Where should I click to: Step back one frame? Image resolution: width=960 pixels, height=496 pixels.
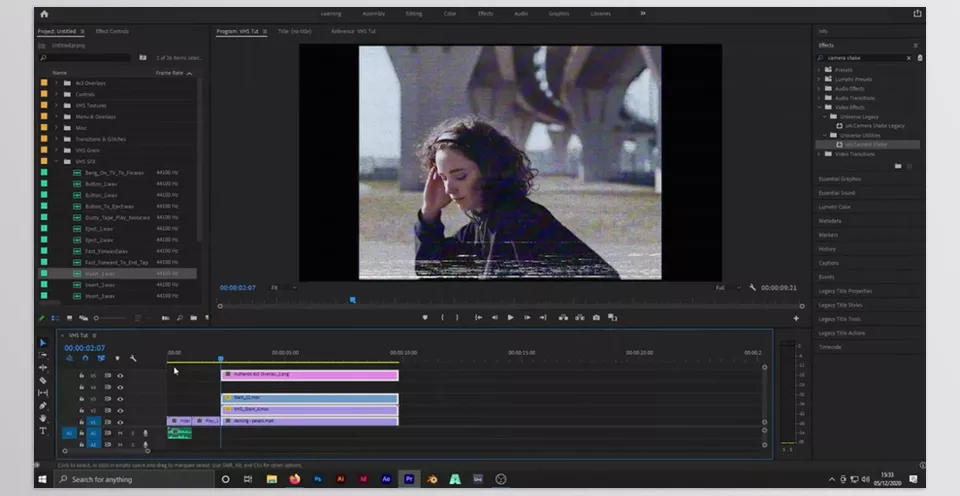click(495, 317)
